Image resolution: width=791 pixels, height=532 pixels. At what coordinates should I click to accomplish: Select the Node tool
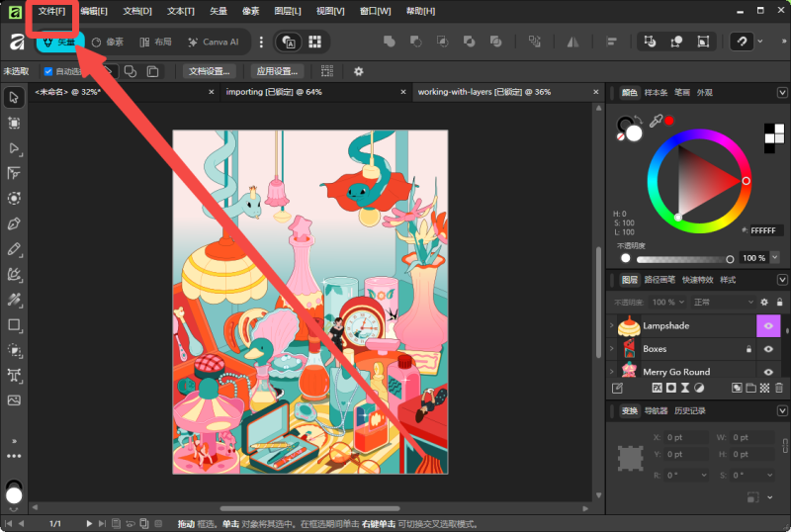[x=14, y=148]
